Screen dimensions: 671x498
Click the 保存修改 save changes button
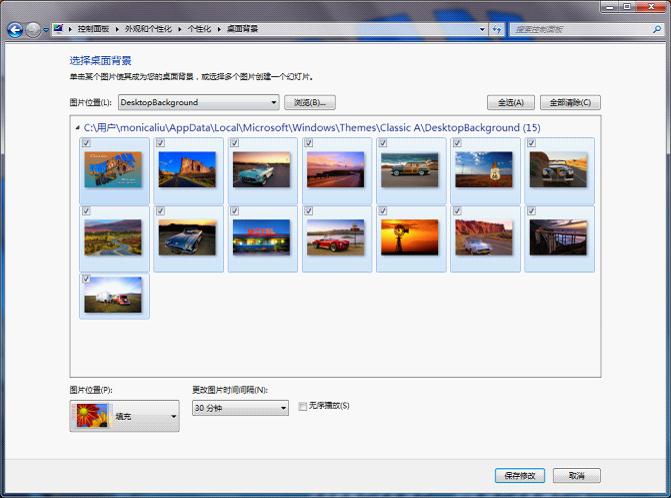pos(521,475)
